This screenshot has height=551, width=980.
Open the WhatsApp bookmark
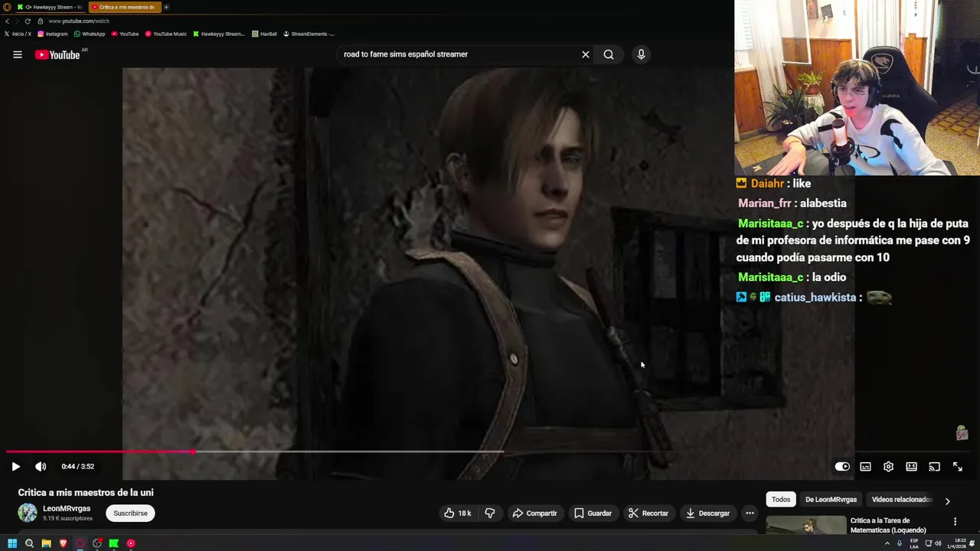(x=90, y=34)
